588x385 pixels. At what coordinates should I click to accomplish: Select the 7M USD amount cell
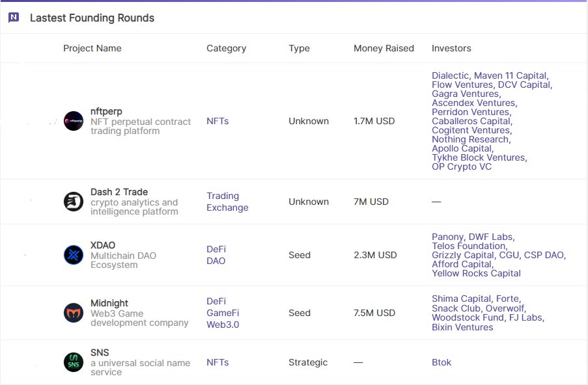pos(371,202)
